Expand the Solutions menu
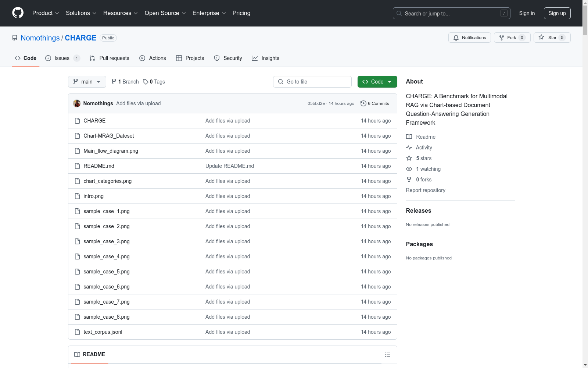Screen dimensions: 588x368 coord(81,13)
